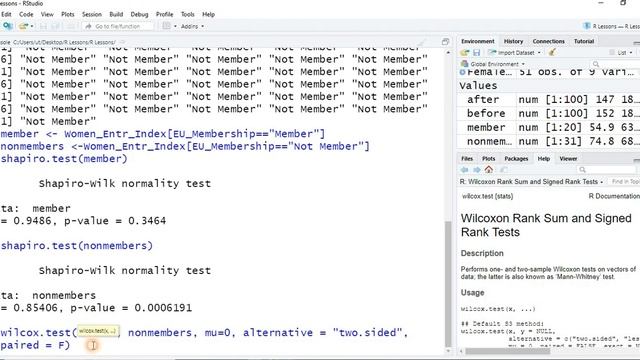
Task: Open the View menu
Action: pyautogui.click(x=47, y=14)
